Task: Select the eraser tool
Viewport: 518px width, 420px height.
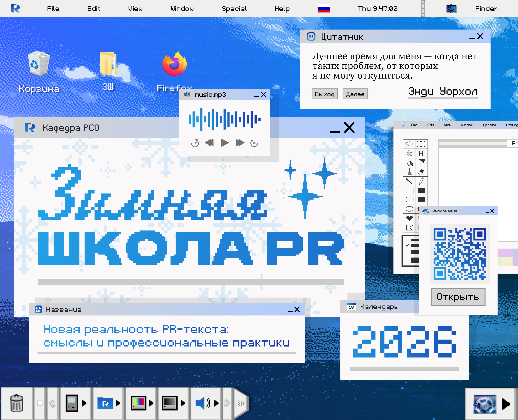Action: pyautogui.click(x=421, y=172)
